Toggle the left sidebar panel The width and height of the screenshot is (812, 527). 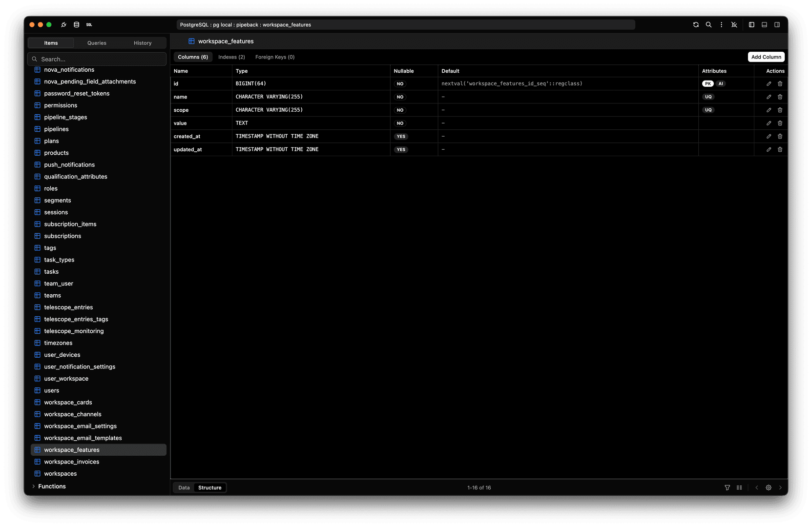[751, 24]
